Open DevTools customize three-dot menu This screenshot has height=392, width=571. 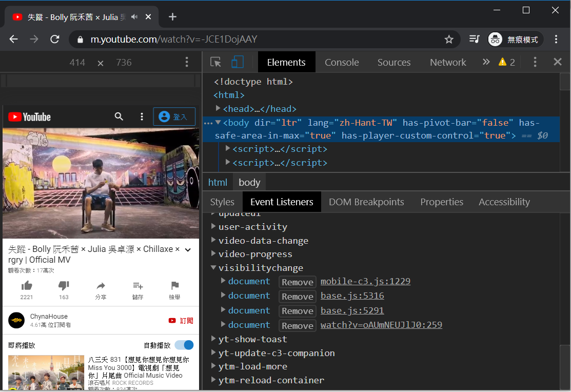tap(535, 62)
